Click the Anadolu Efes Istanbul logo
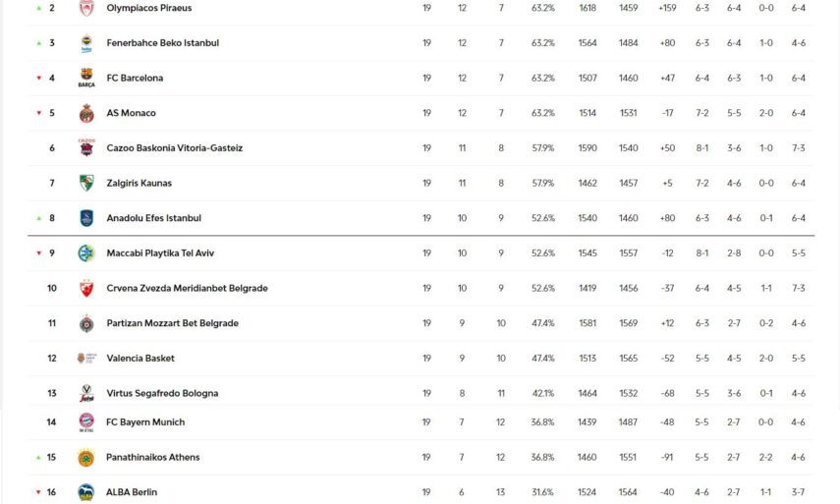The width and height of the screenshot is (840, 504). [x=86, y=218]
